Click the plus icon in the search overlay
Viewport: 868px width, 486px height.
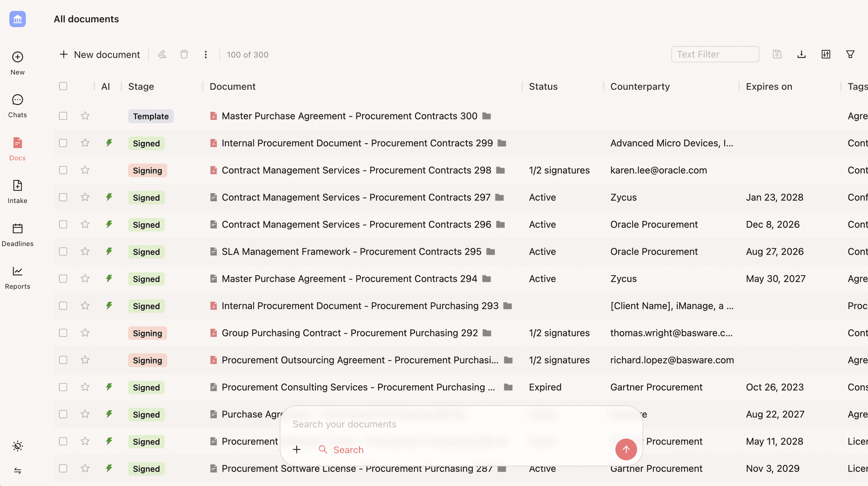pyautogui.click(x=297, y=450)
